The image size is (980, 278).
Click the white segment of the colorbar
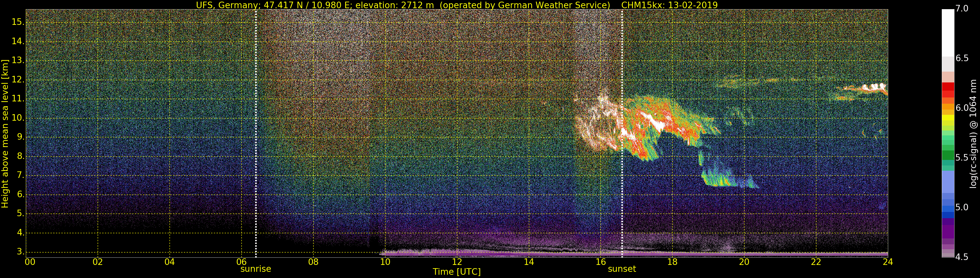[948, 33]
